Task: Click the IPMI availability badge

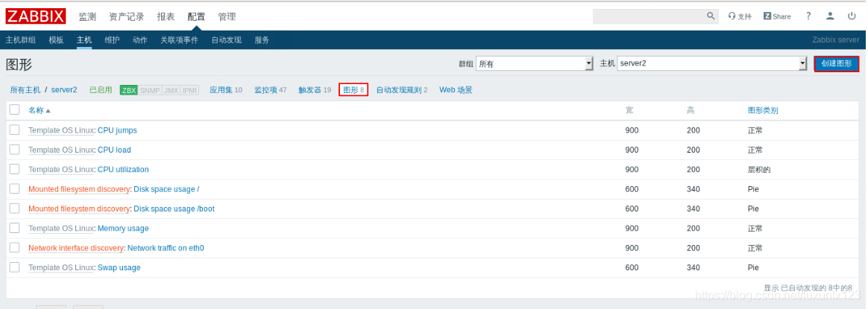Action: (189, 90)
